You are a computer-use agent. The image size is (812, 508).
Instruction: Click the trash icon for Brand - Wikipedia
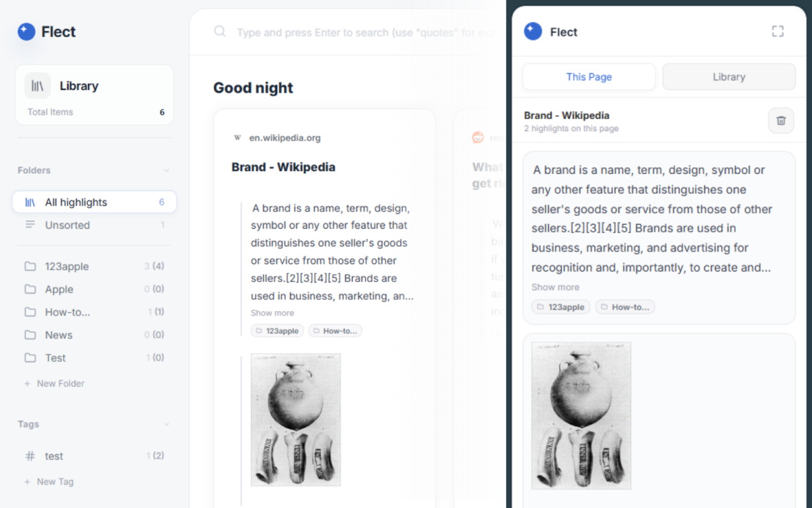pyautogui.click(x=780, y=121)
